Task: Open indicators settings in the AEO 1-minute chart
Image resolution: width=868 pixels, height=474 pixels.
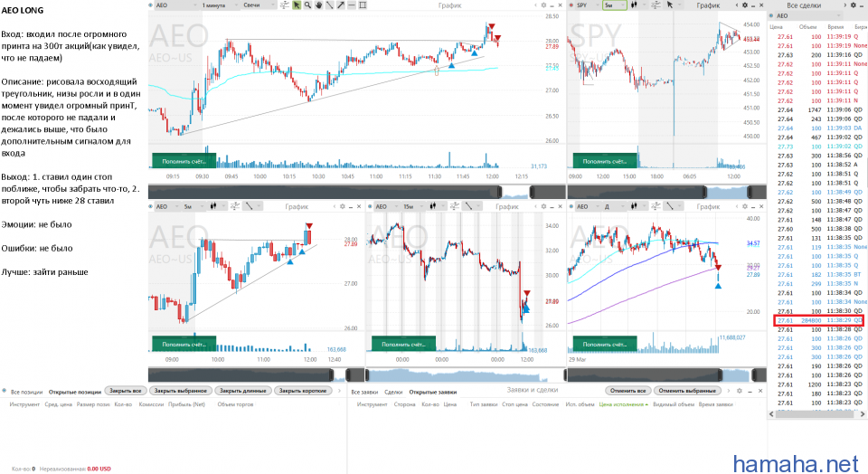Action: pos(285,5)
